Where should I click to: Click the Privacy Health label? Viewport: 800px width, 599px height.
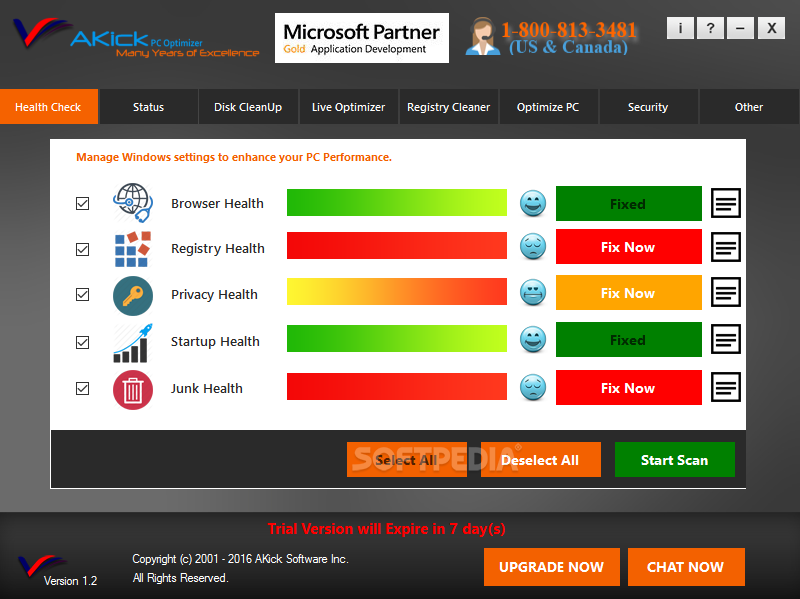[x=214, y=294]
